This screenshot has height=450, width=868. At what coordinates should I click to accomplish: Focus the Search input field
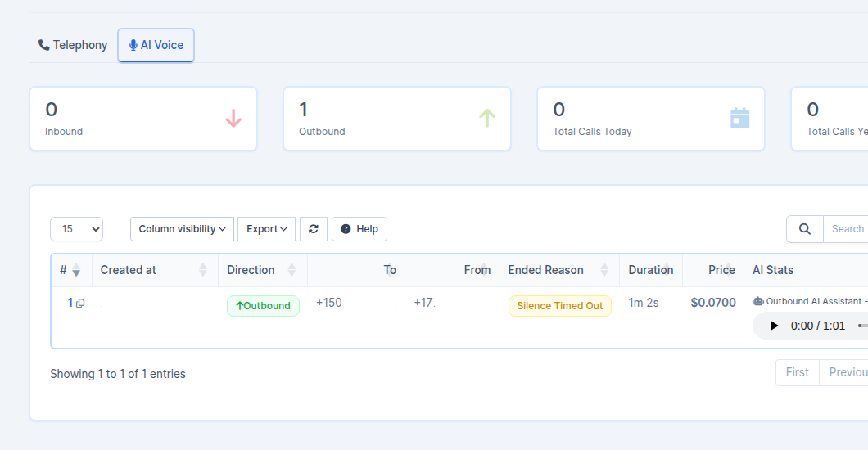(846, 229)
